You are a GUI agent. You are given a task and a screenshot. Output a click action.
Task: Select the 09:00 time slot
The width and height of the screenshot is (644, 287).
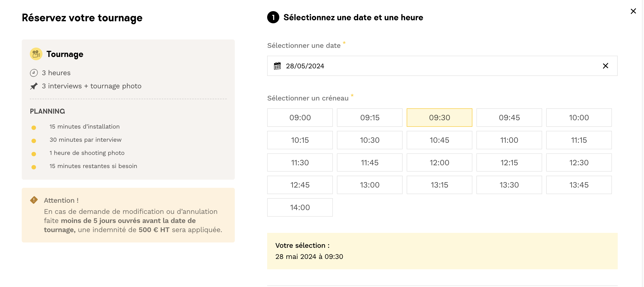(300, 118)
